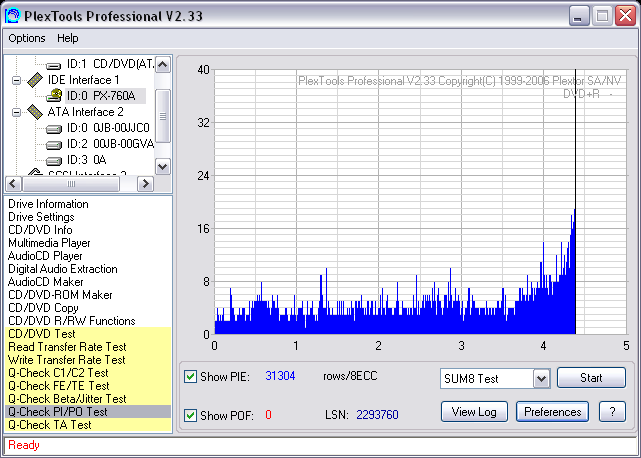Select the ID:0 0JB-00JJC0 label
This screenshot has height=458, width=641.
pyautogui.click(x=108, y=128)
